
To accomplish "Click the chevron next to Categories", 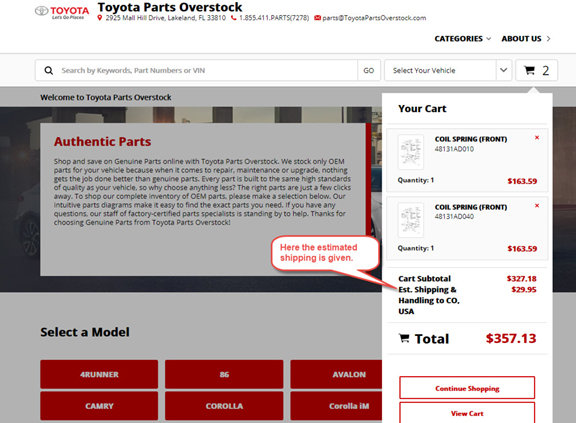I will pyautogui.click(x=489, y=39).
